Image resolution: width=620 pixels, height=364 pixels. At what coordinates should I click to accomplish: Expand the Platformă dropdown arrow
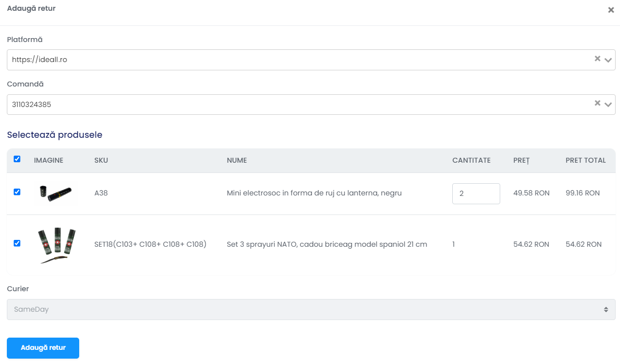608,60
